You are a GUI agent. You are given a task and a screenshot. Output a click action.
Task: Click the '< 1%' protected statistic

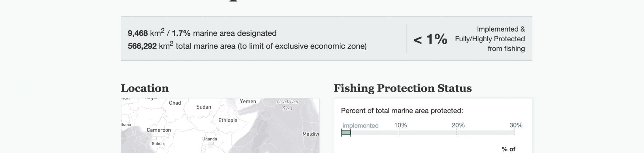click(x=430, y=39)
